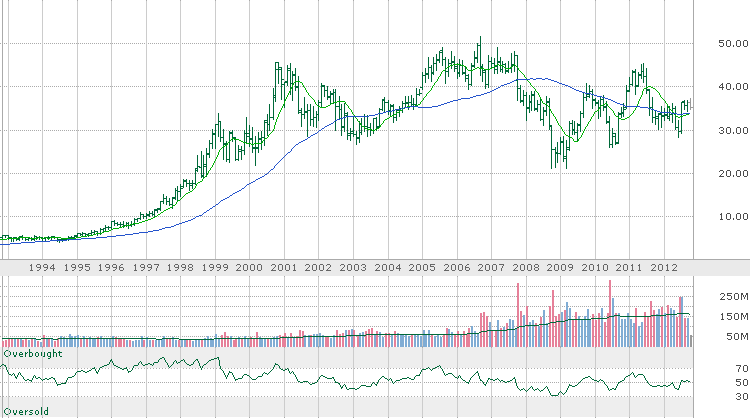The width and height of the screenshot is (750, 418).
Task: Click the 50.00 price axis label
Action: tap(733, 44)
